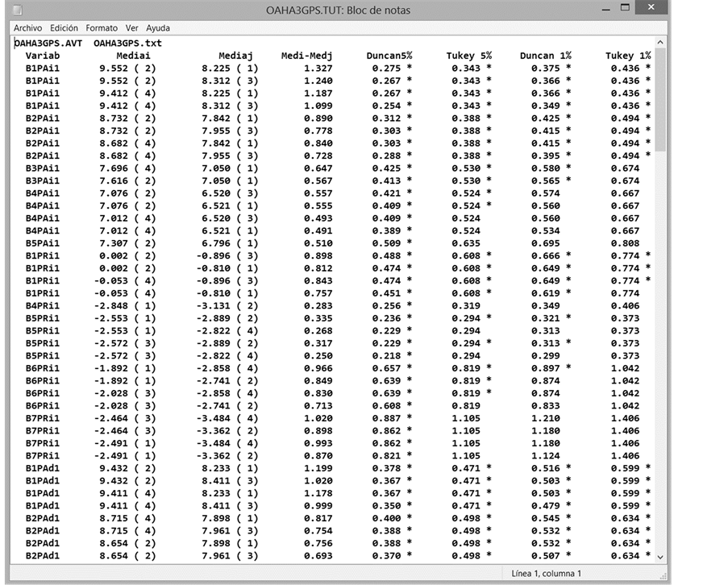Click the vertical scrollbar thumb
Viewport: 728px width, 585px height.
pyautogui.click(x=660, y=100)
